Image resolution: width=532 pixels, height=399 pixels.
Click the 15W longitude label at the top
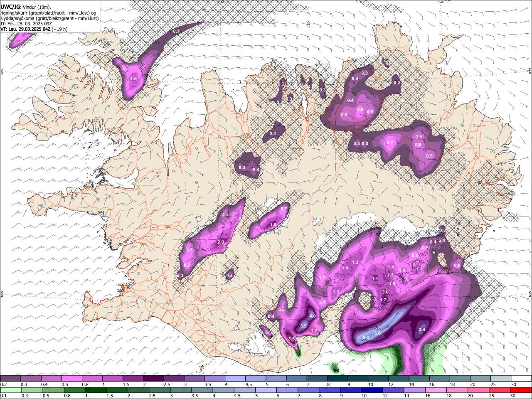coord(440,2)
